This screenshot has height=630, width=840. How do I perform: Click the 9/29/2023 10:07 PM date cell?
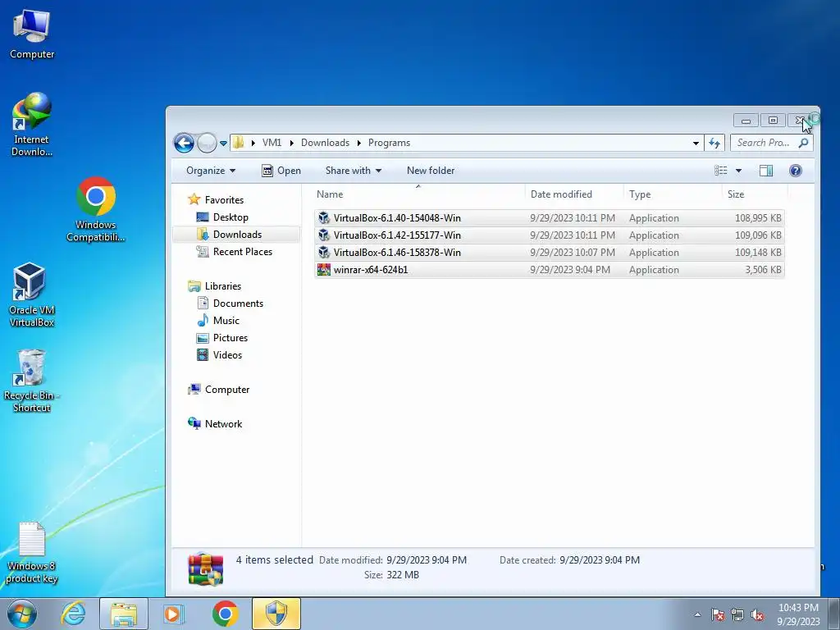click(572, 253)
